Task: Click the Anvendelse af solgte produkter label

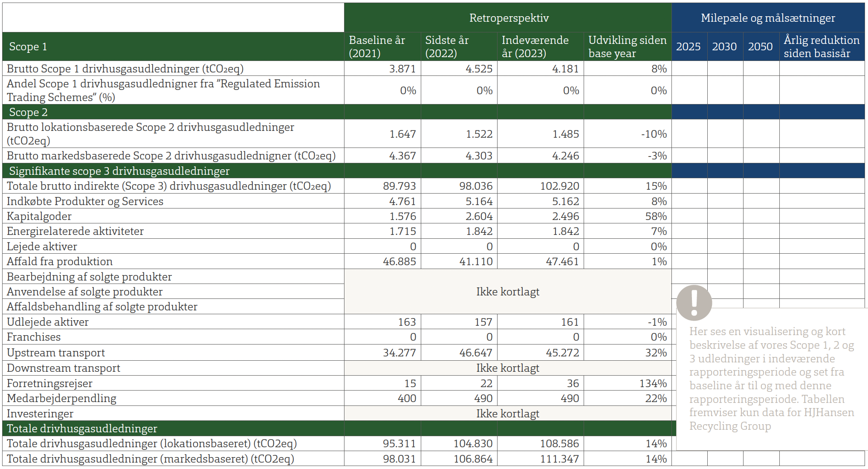Action: pos(84,292)
